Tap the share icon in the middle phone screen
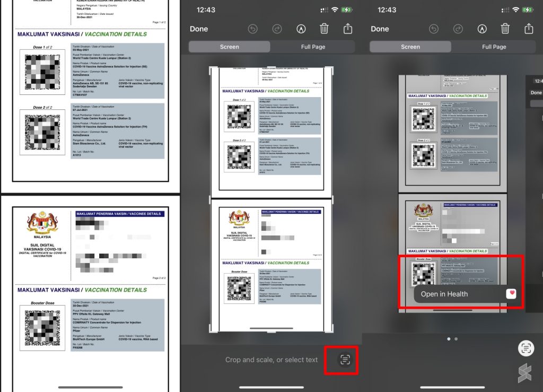The height and width of the screenshot is (392, 543). click(x=348, y=29)
